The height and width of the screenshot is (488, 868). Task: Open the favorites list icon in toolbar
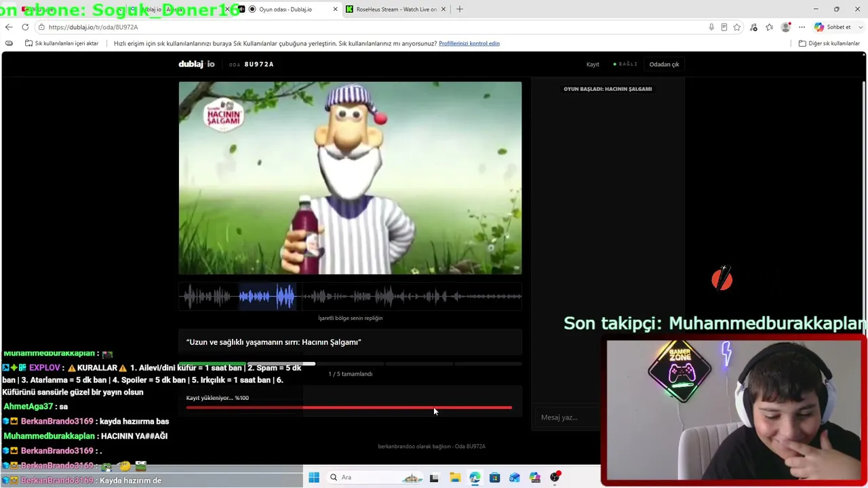pos(770,27)
